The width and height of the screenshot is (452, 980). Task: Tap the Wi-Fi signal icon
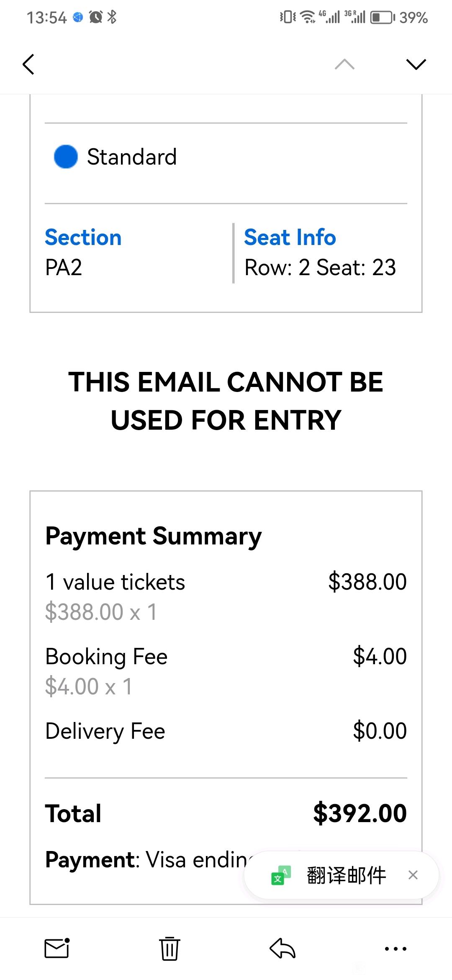point(308,17)
